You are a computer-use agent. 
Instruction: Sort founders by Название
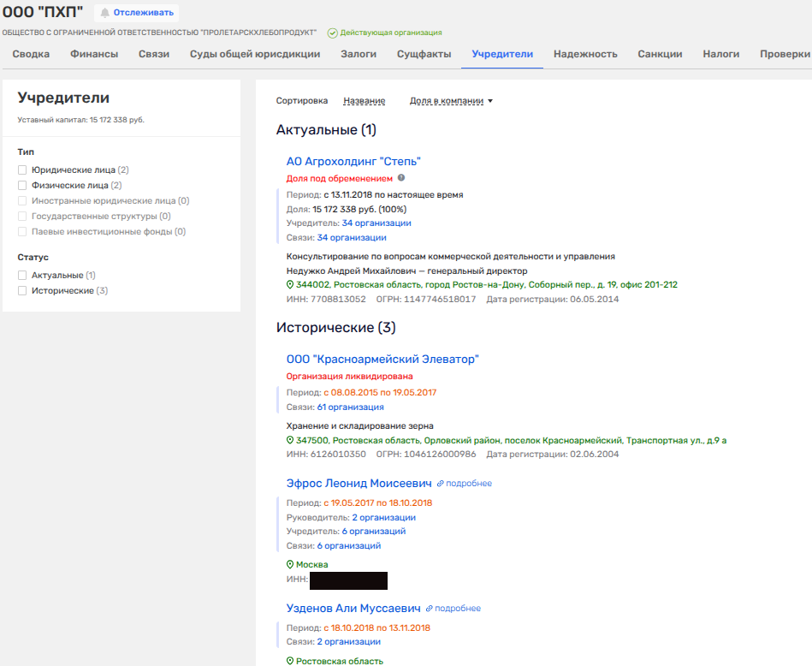[364, 101]
